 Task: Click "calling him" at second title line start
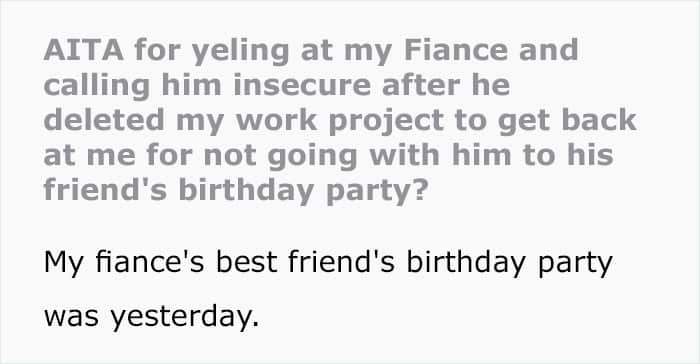pos(132,86)
